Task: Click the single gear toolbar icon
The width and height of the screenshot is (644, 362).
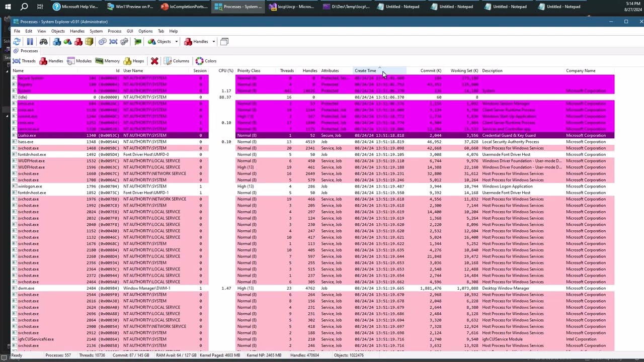Action: (102, 42)
